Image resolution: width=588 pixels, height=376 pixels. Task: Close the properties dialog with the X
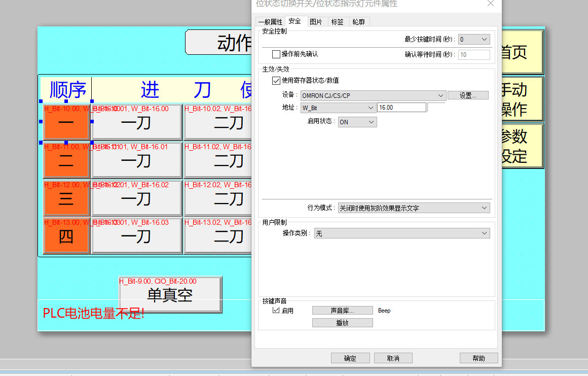point(490,4)
